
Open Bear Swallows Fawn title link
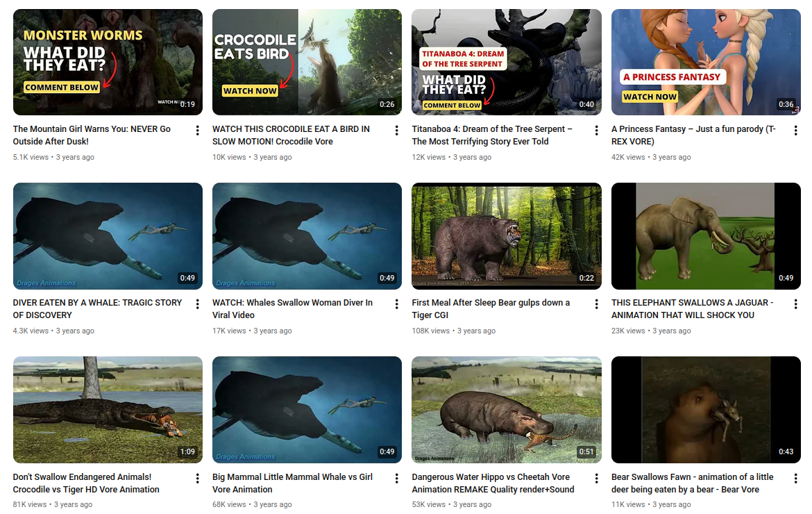[692, 483]
